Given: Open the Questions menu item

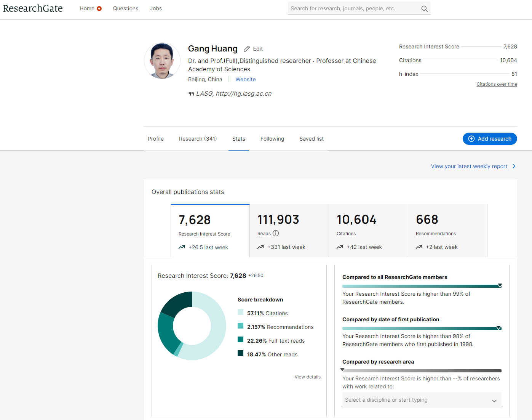Looking at the screenshot, I should 126,8.
